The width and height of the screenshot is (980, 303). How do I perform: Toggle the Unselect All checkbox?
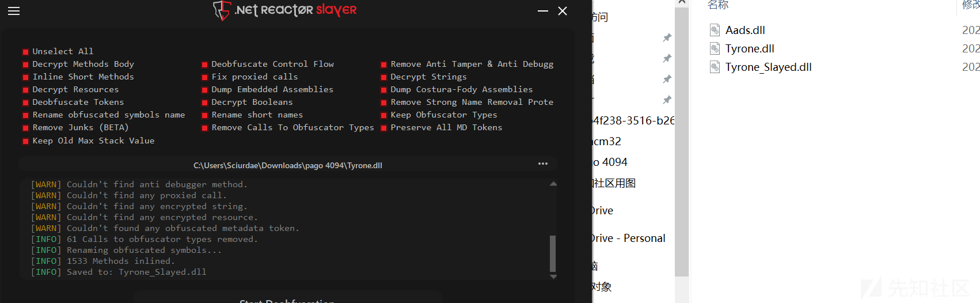[x=26, y=52]
